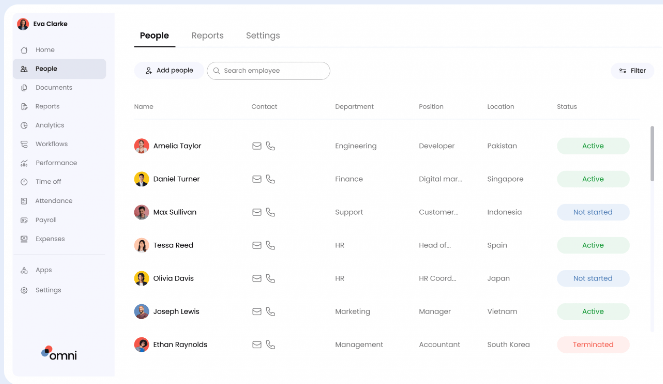Image resolution: width=663 pixels, height=384 pixels.
Task: Switch to the Reports tab
Action: pyautogui.click(x=207, y=36)
